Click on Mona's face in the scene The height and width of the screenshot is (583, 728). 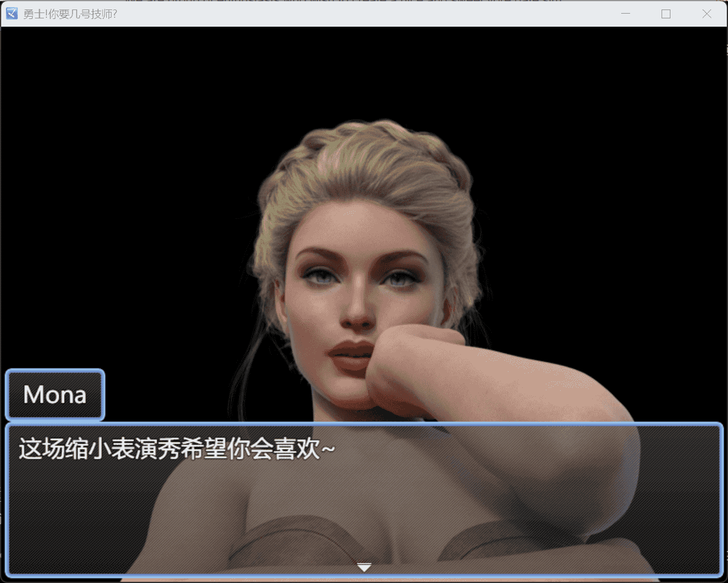pos(356,285)
